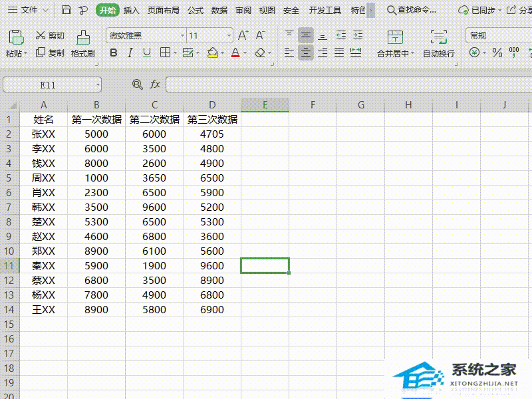
Task: Switch to the Developer Tools (开发工具) tab
Action: [325, 10]
